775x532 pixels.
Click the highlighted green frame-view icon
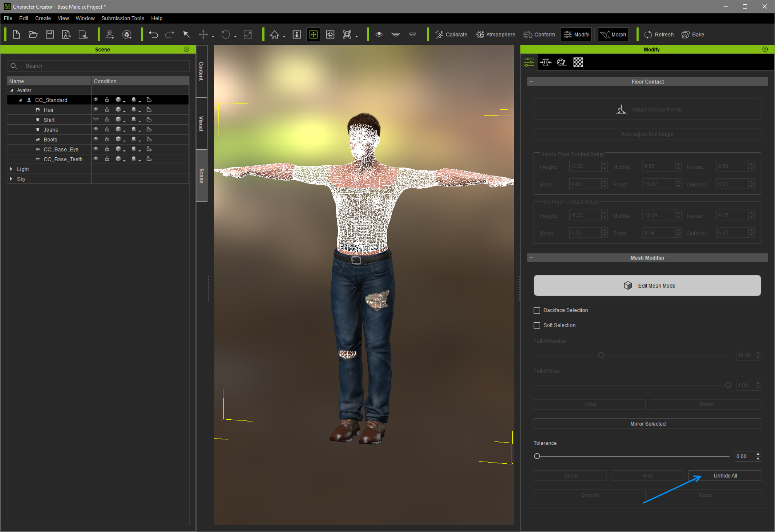tap(313, 34)
